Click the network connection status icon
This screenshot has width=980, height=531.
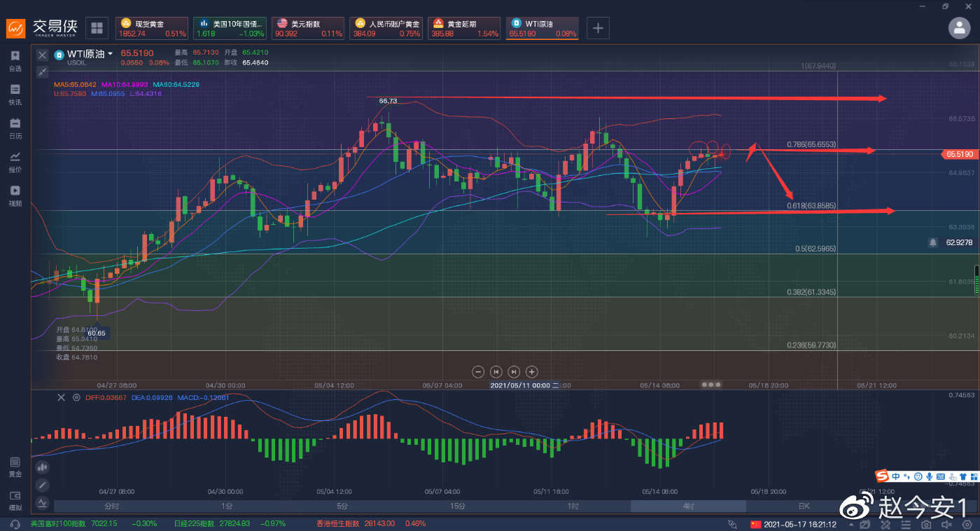point(732,525)
